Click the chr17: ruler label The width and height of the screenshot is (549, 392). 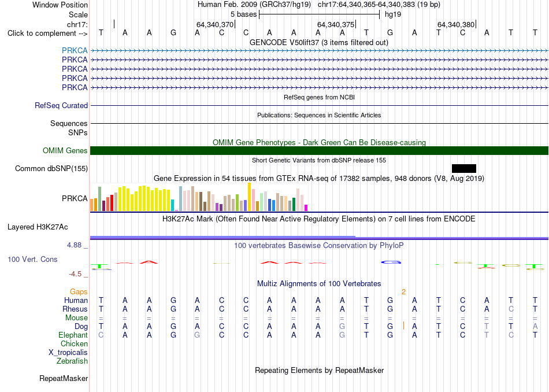coord(77,24)
